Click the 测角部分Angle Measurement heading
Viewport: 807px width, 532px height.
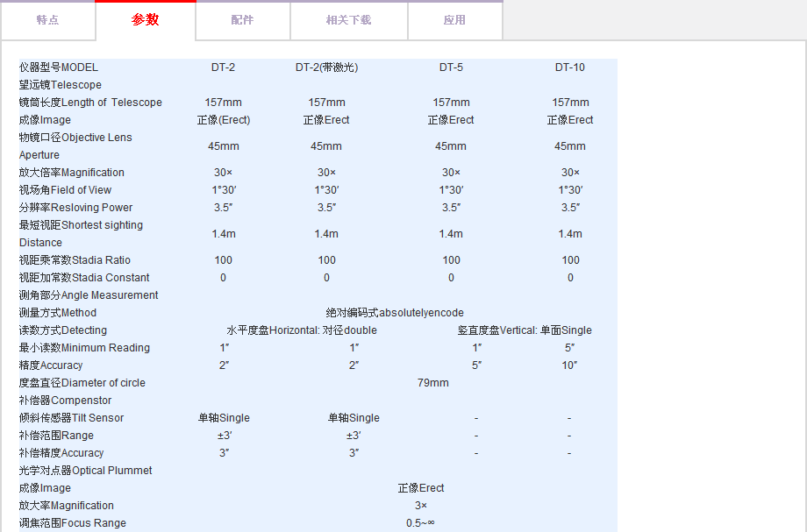(x=89, y=295)
